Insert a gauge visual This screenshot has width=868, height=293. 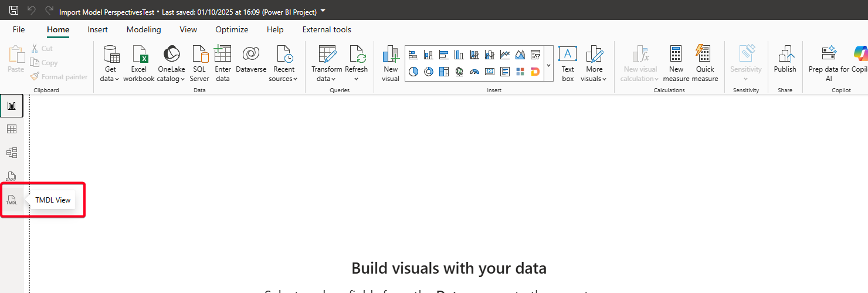474,72
